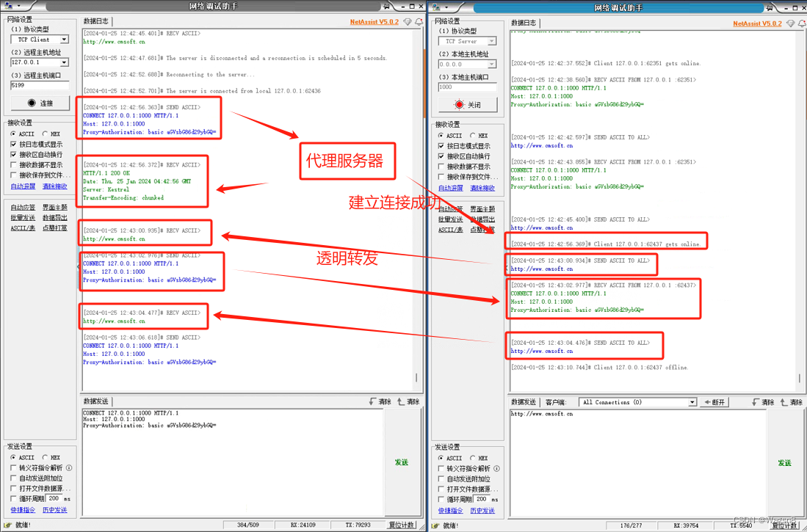Open 自动应答 in the client window

[23, 208]
